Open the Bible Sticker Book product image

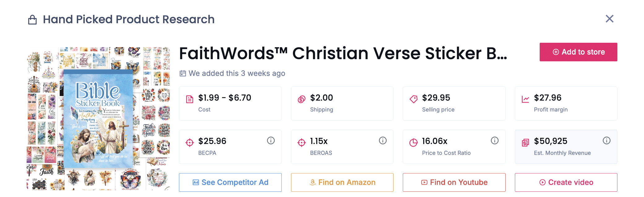98,119
